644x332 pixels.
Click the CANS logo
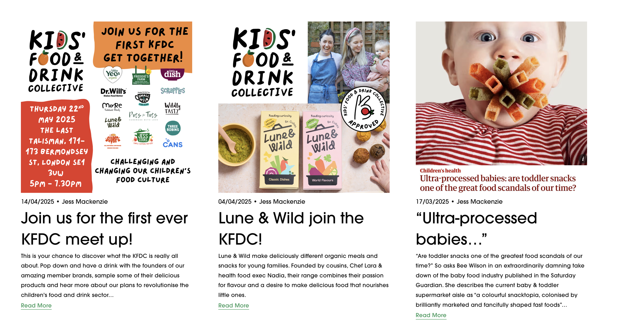coord(173,143)
